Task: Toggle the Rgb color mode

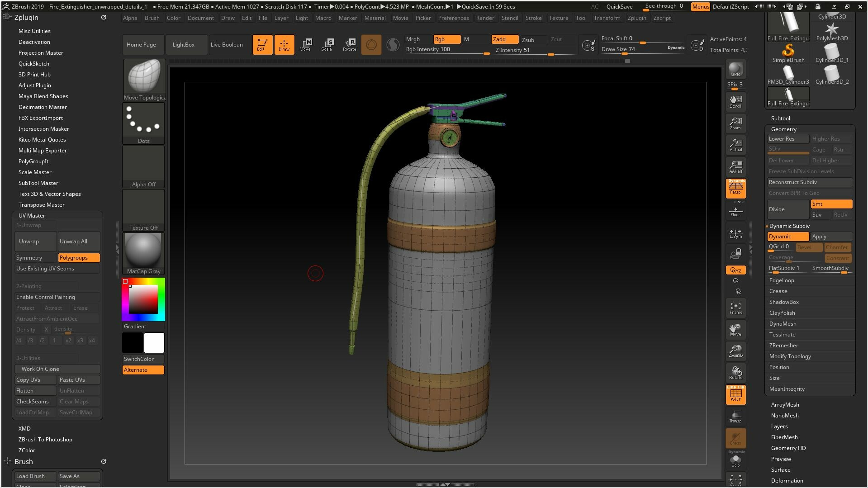Action: pos(447,39)
